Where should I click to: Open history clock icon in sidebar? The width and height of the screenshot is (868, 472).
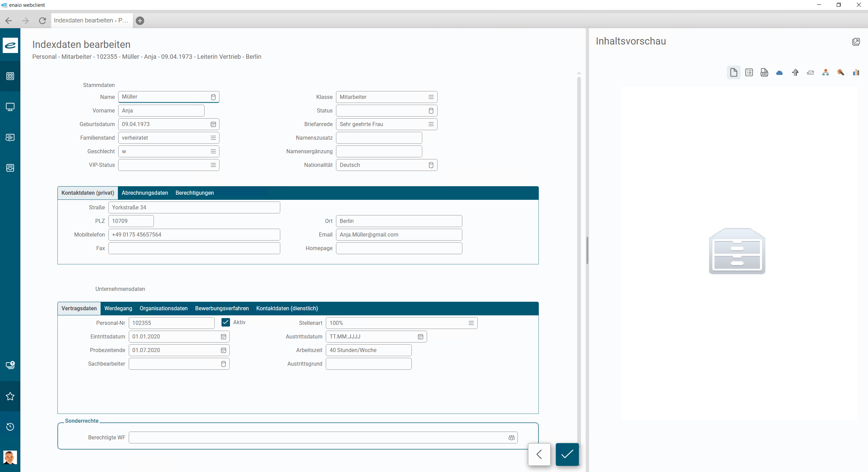[10, 427]
